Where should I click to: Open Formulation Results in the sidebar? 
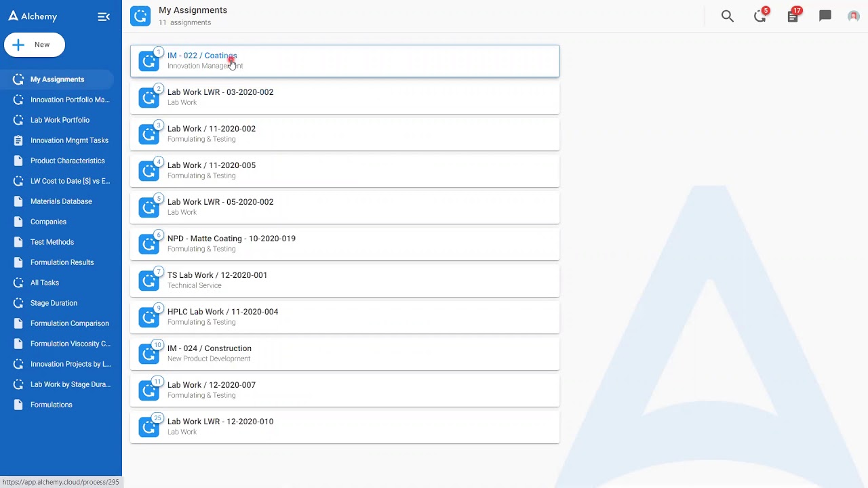point(61,262)
